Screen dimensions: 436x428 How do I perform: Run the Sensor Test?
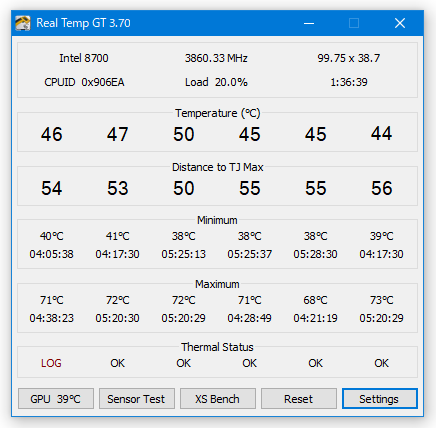[137, 399]
